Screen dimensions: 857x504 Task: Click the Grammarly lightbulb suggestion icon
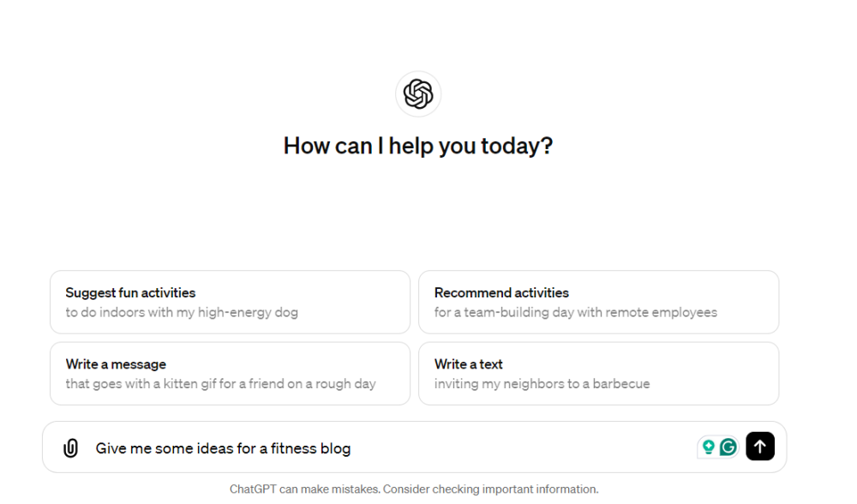click(709, 446)
